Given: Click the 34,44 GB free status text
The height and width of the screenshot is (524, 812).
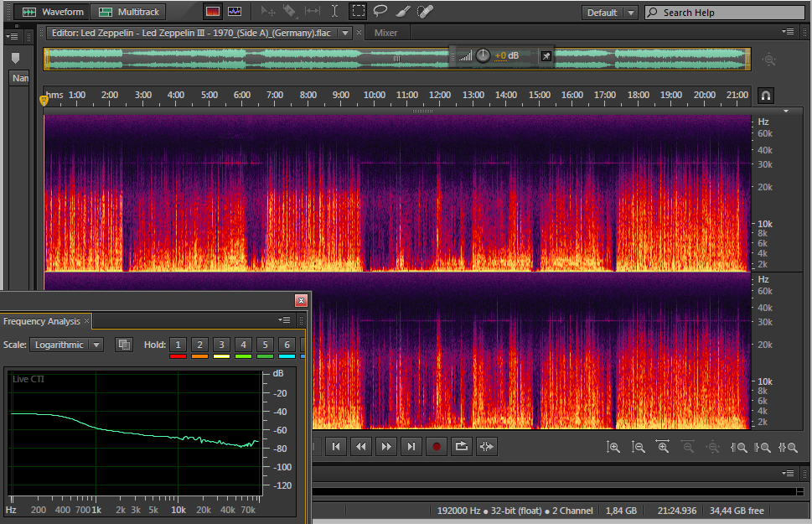Looking at the screenshot, I should tap(737, 511).
